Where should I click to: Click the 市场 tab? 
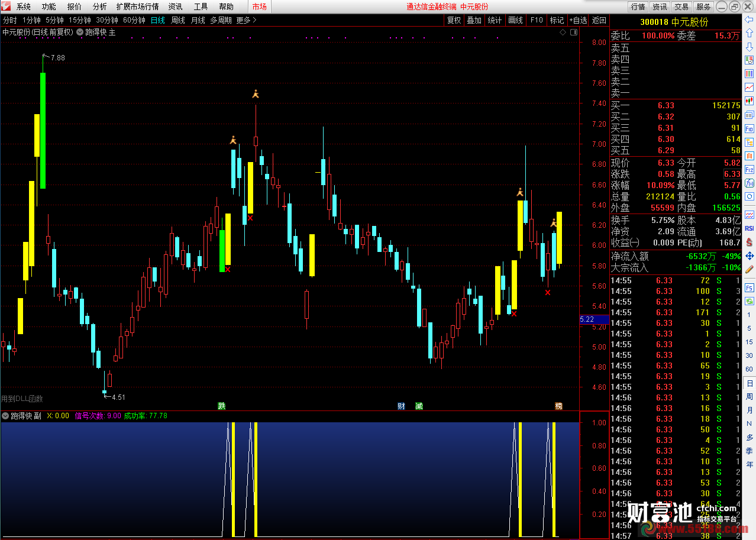click(259, 7)
